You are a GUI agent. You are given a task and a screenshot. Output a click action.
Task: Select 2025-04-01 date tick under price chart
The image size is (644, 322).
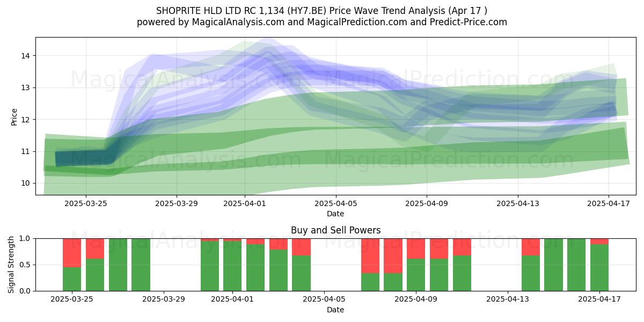coord(245,203)
